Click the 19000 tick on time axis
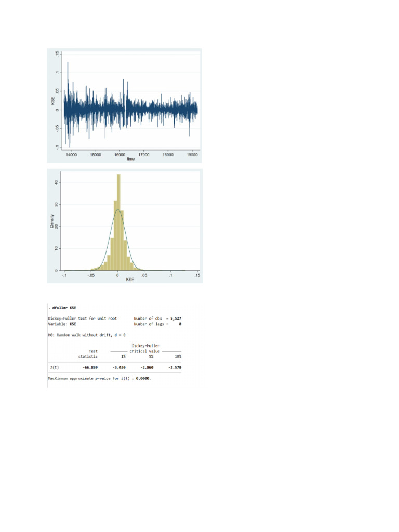 pos(192,155)
